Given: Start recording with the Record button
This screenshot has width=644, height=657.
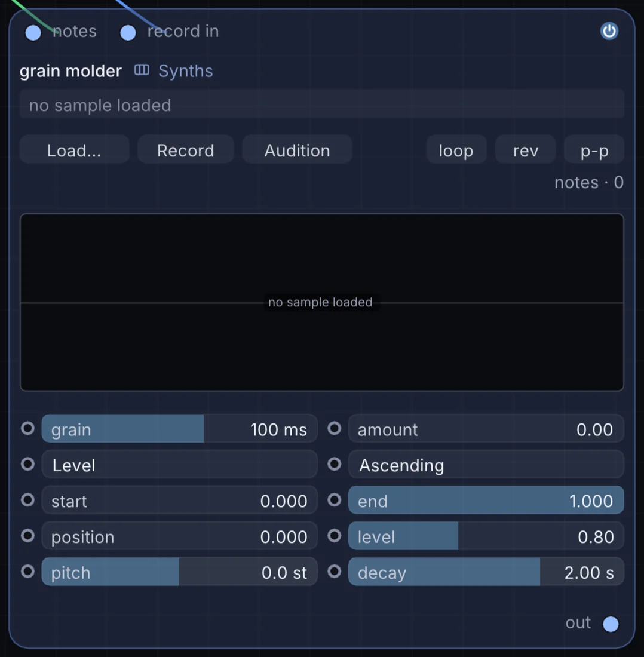Looking at the screenshot, I should click(186, 149).
